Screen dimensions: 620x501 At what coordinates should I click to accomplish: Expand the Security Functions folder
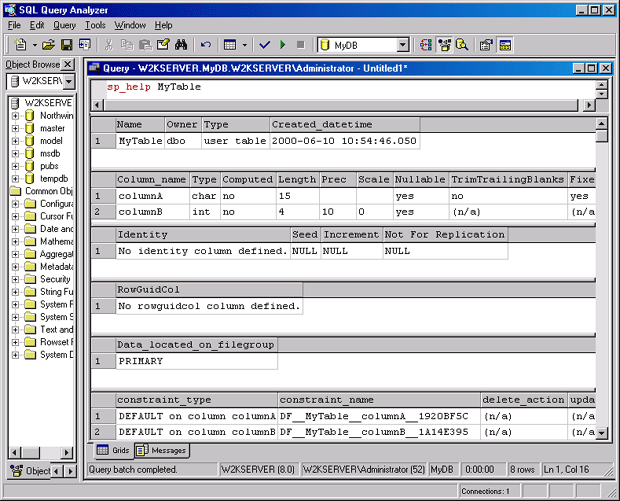pyautogui.click(x=15, y=279)
